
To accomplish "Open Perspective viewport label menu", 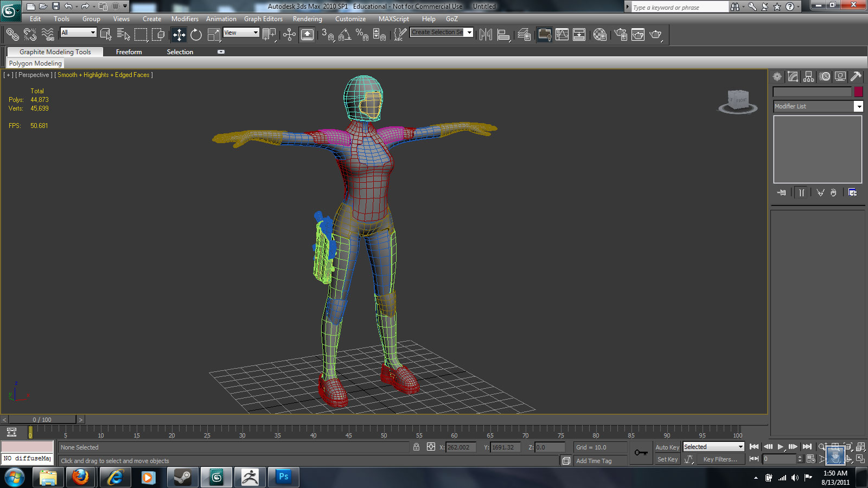I will (34, 75).
